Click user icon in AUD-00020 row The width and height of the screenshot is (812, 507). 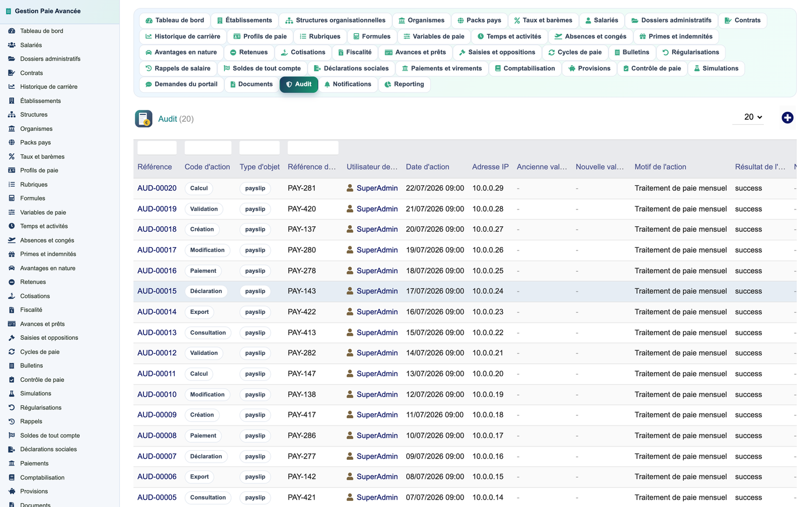point(350,188)
